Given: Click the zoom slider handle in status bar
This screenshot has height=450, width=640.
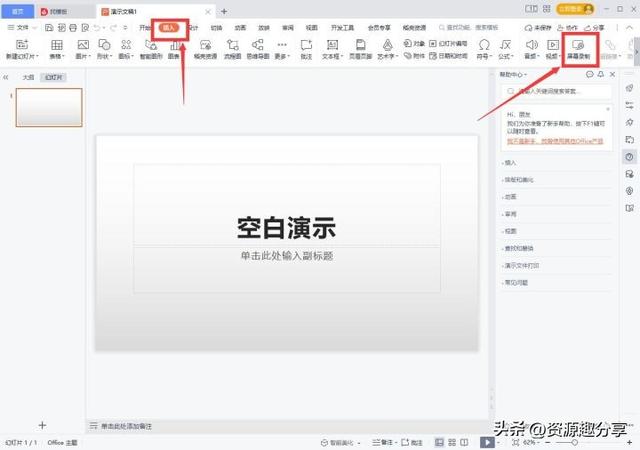Looking at the screenshot, I should coord(574,442).
